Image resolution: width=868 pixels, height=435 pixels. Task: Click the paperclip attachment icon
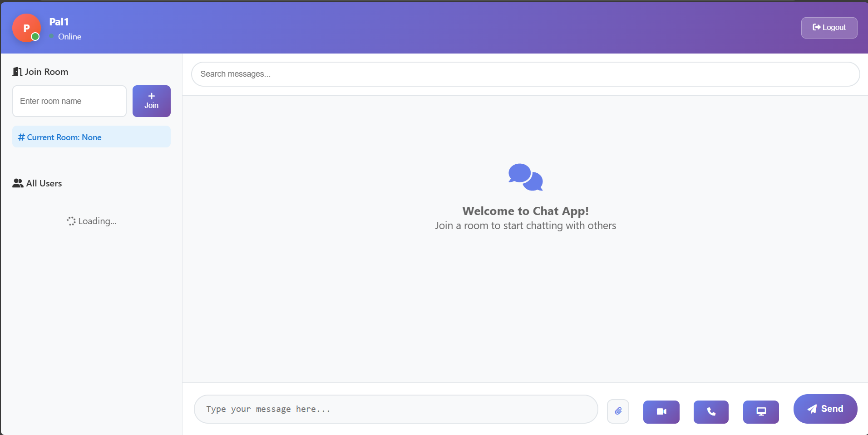pyautogui.click(x=618, y=411)
